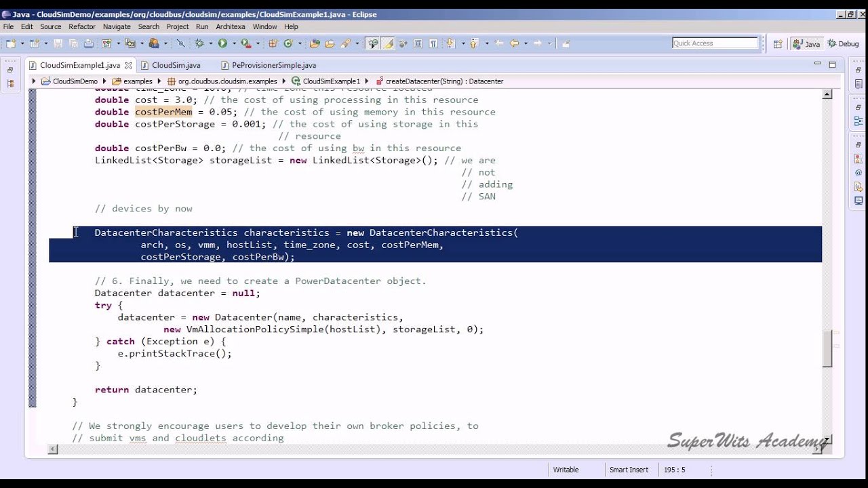Go to Previous Annotation icon

pos(473,43)
